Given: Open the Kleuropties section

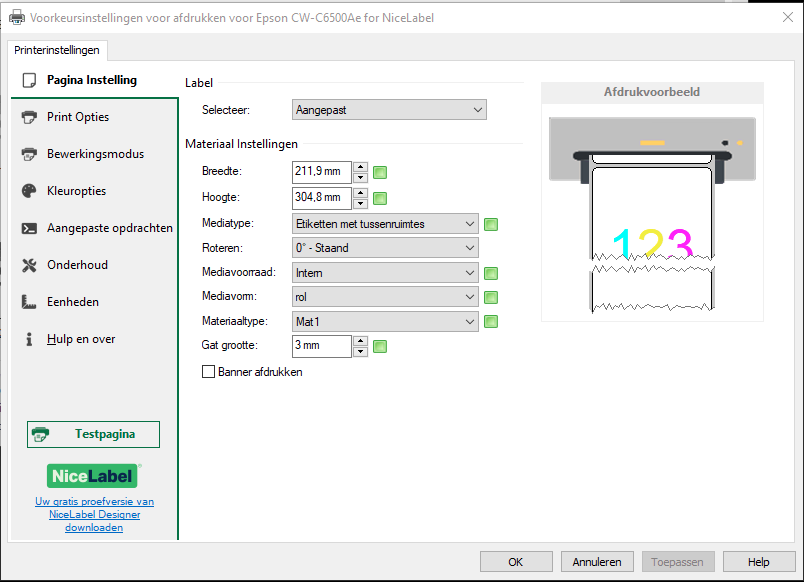Looking at the screenshot, I should click(94, 191).
